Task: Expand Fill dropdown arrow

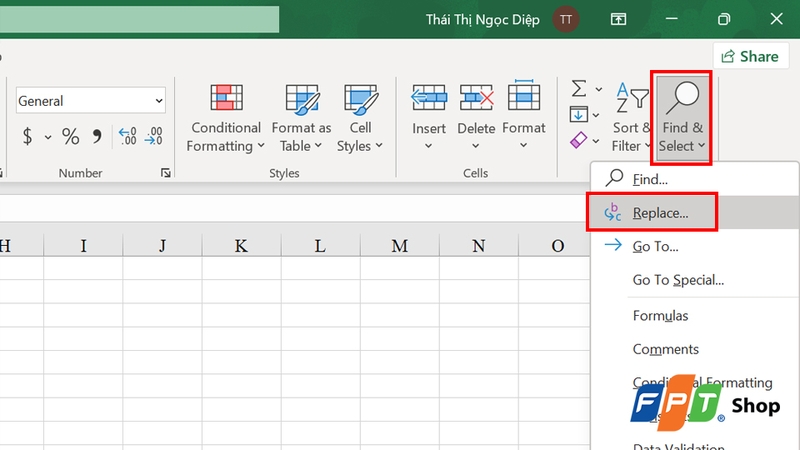Action: (x=596, y=115)
